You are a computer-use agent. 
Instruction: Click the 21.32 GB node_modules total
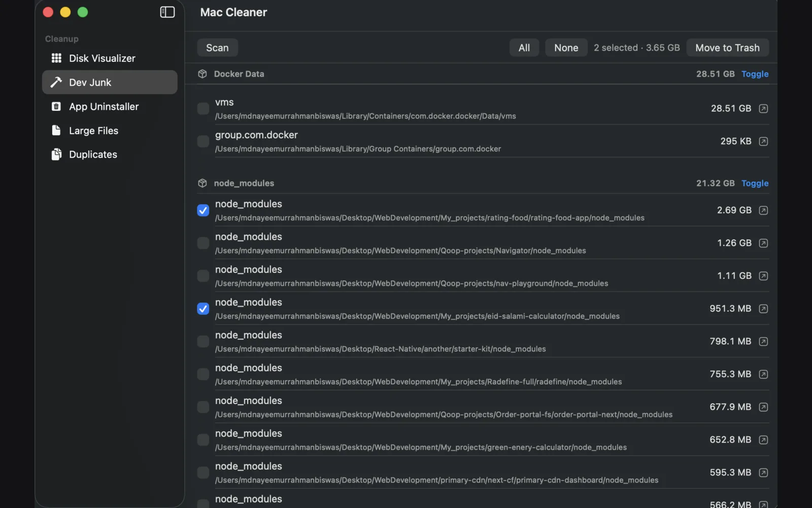click(715, 183)
